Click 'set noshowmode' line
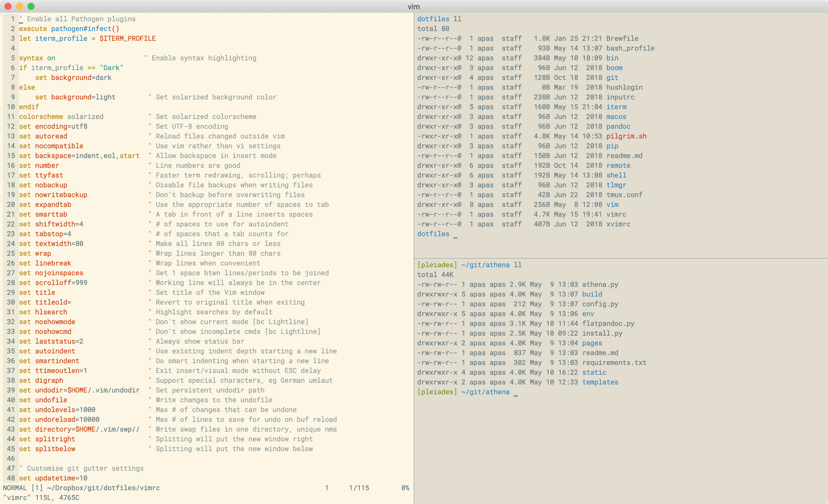Viewport: 828px width, 504px height. 47,322
